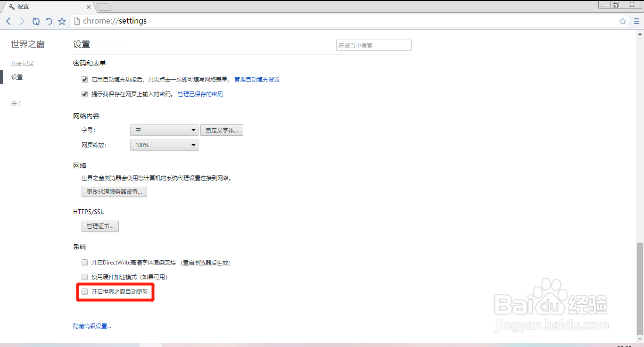Open the 管理自动填充设置 link
This screenshot has width=644, height=347.
(257, 80)
